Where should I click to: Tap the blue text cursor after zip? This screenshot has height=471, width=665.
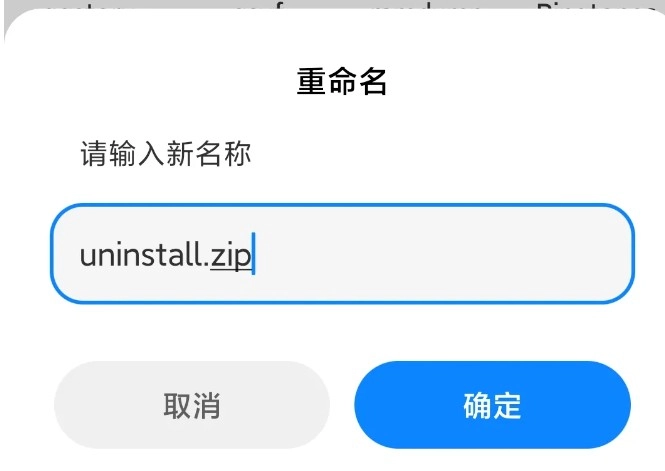253,254
